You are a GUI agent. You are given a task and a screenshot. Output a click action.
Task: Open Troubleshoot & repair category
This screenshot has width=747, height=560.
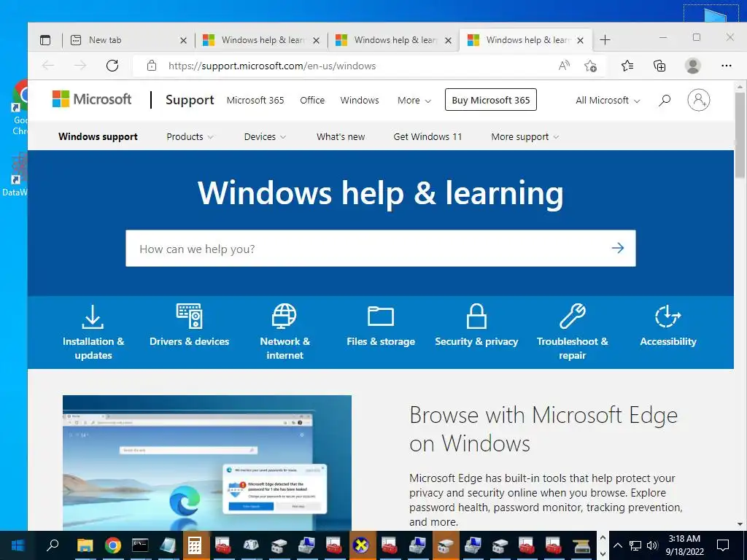coord(572,332)
